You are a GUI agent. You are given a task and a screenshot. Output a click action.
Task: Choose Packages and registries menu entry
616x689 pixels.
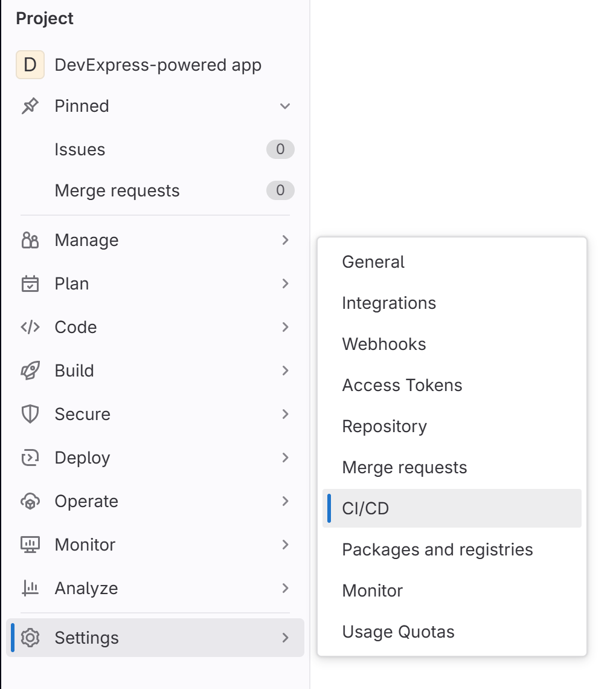[437, 550]
